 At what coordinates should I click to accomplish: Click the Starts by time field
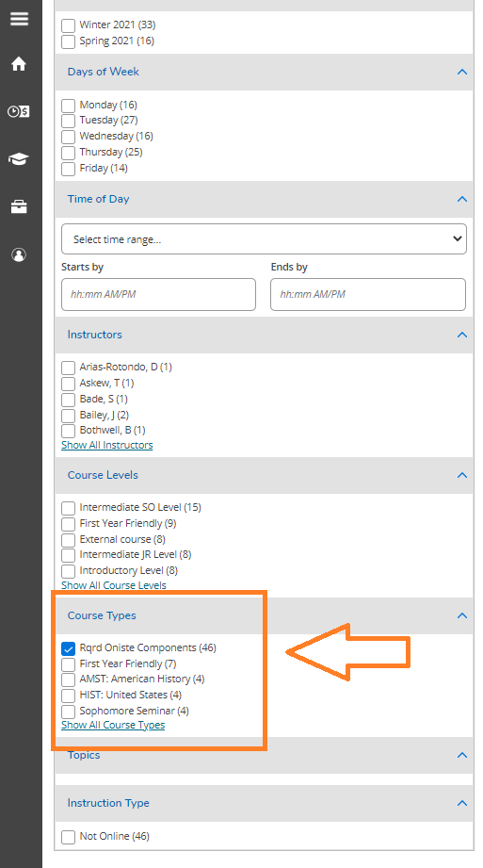tap(158, 294)
